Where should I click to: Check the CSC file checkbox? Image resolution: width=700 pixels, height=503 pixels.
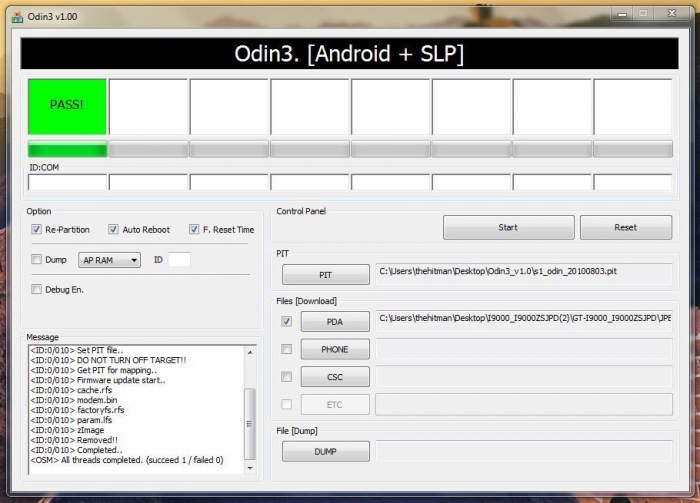[x=287, y=377]
